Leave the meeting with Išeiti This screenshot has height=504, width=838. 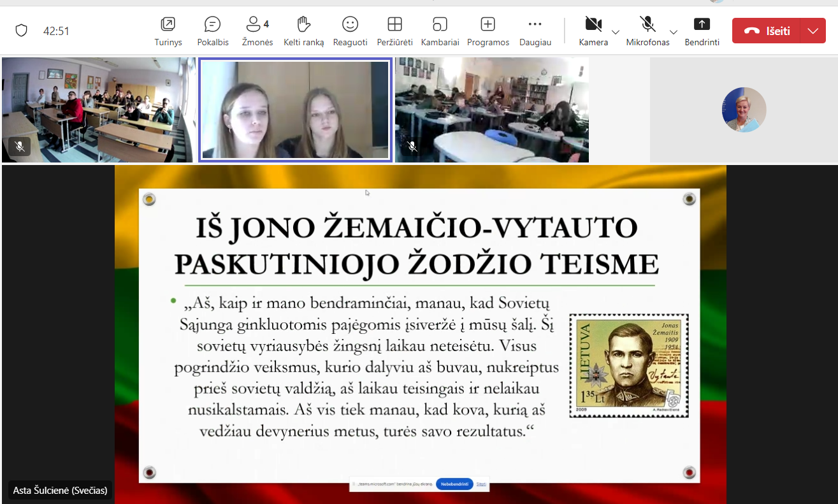[765, 31]
